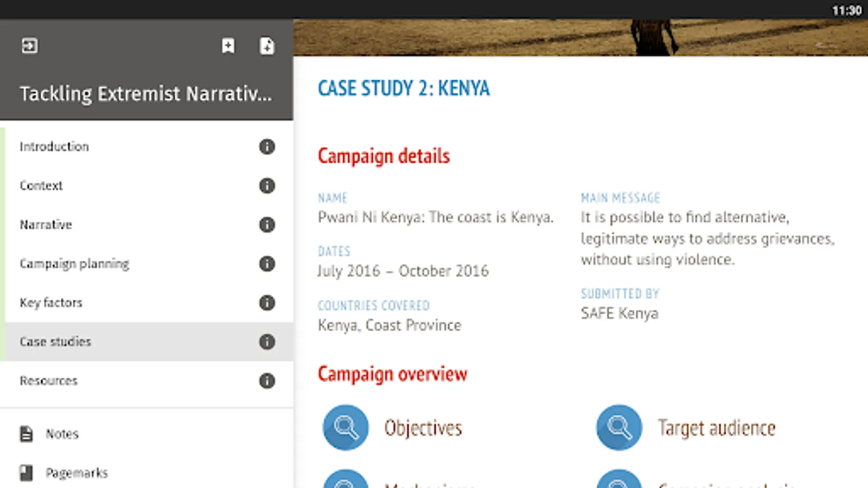Tap the header photo banner
The width and height of the screenshot is (868, 488).
[x=580, y=38]
